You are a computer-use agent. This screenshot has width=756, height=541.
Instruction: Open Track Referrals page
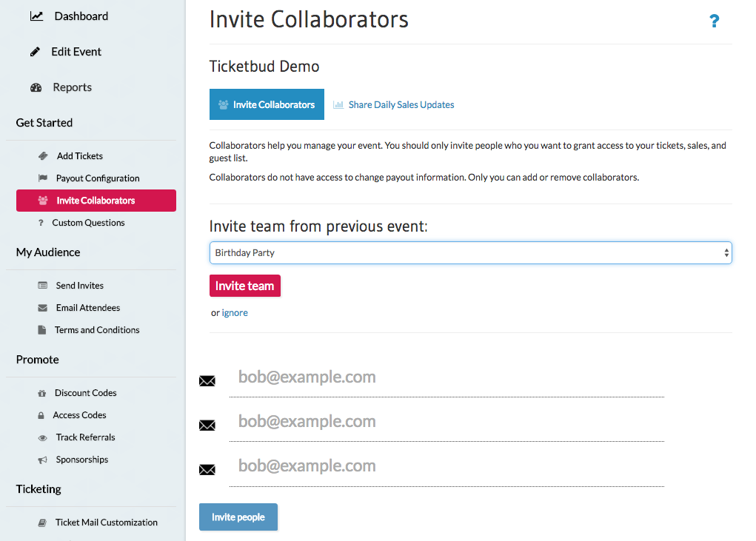[85, 437]
